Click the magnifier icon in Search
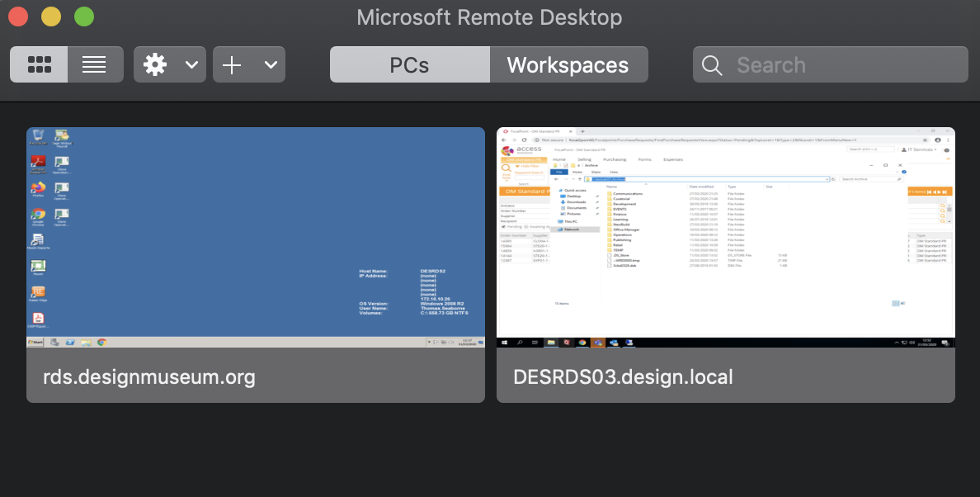This screenshot has height=497, width=980. (x=712, y=65)
